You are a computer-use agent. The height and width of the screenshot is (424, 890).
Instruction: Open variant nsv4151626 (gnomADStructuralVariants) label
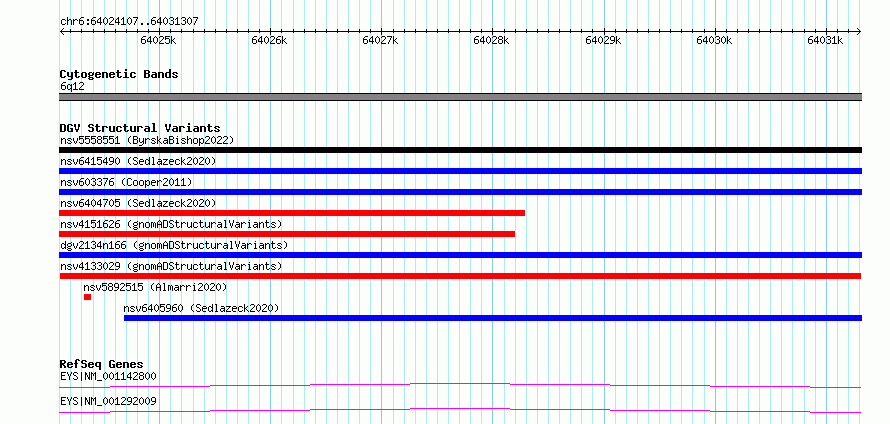coord(171,224)
